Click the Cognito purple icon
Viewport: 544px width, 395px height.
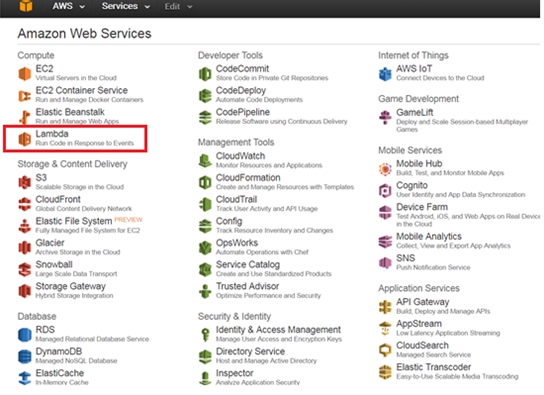pos(385,190)
